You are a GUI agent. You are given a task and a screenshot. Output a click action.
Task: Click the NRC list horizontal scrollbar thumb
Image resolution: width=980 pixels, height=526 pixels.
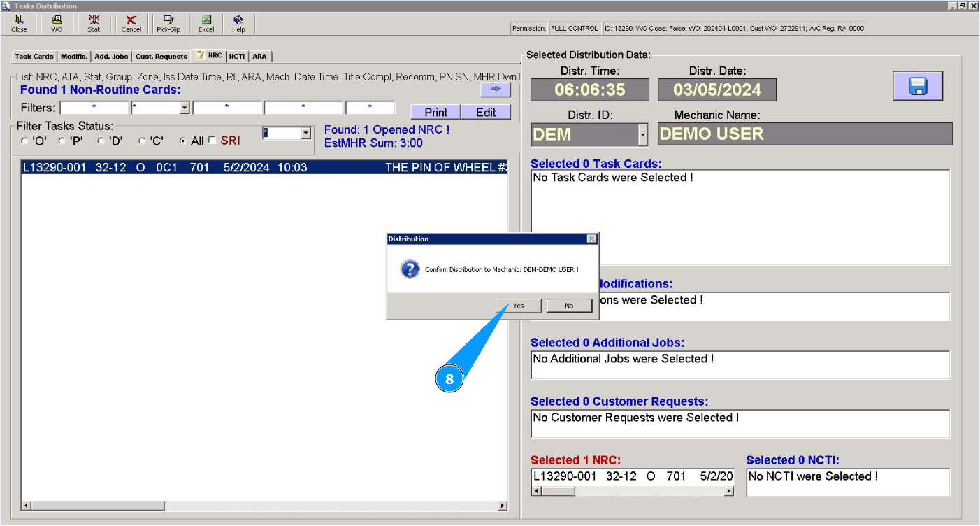pyautogui.click(x=97, y=506)
